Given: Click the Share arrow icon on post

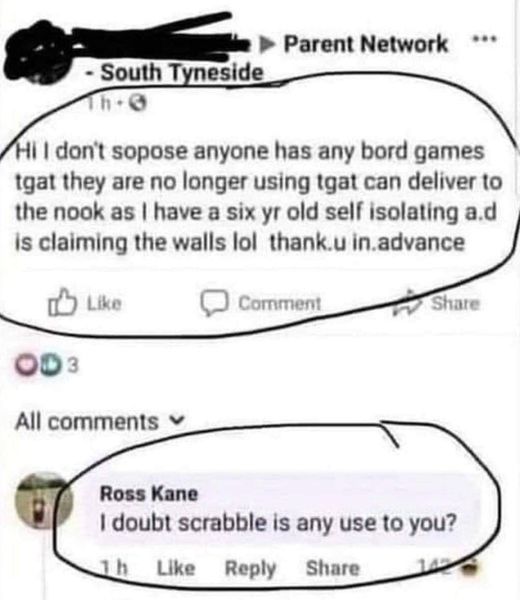Looking at the screenshot, I should (x=407, y=304).
